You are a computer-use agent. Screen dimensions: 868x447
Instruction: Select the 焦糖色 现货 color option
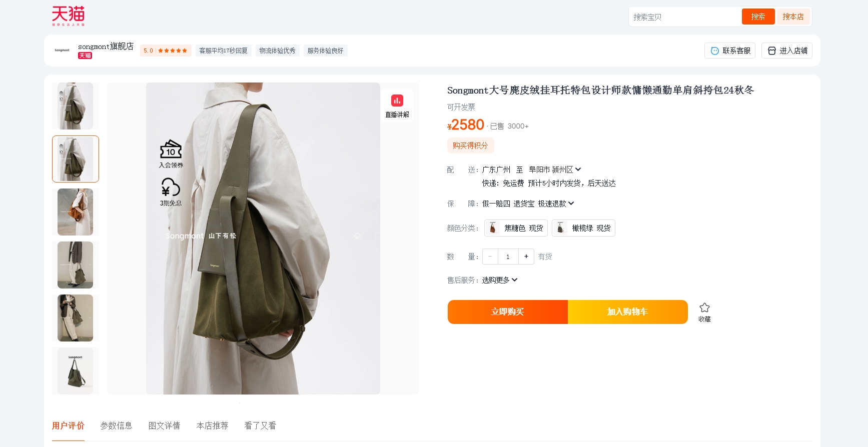[516, 228]
